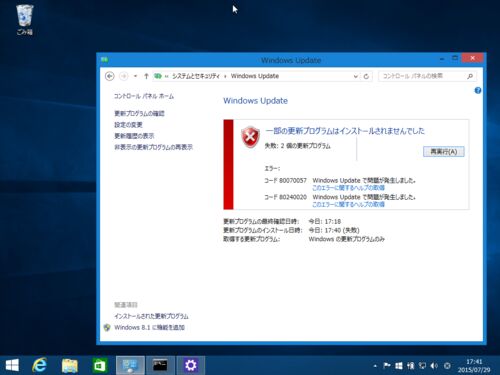Maximize the Windows Update window

coord(455,58)
